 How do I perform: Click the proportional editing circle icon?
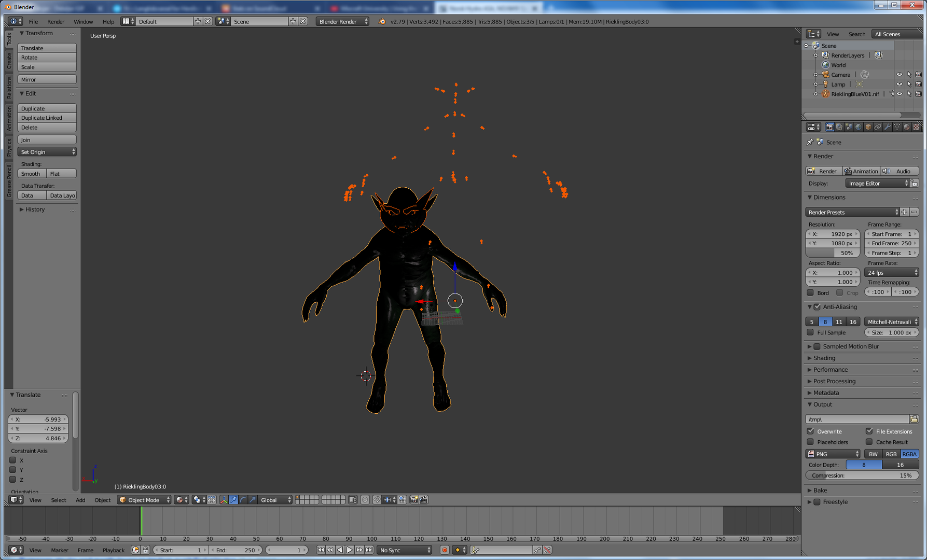coord(365,500)
